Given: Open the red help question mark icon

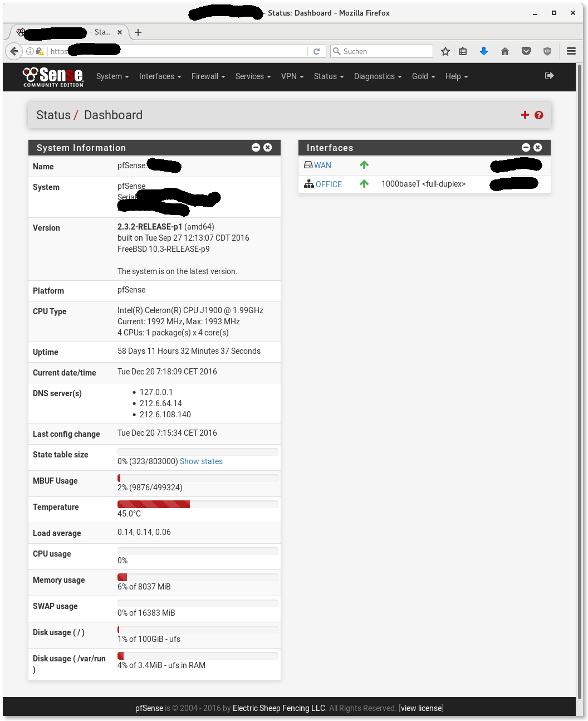Looking at the screenshot, I should (x=538, y=115).
